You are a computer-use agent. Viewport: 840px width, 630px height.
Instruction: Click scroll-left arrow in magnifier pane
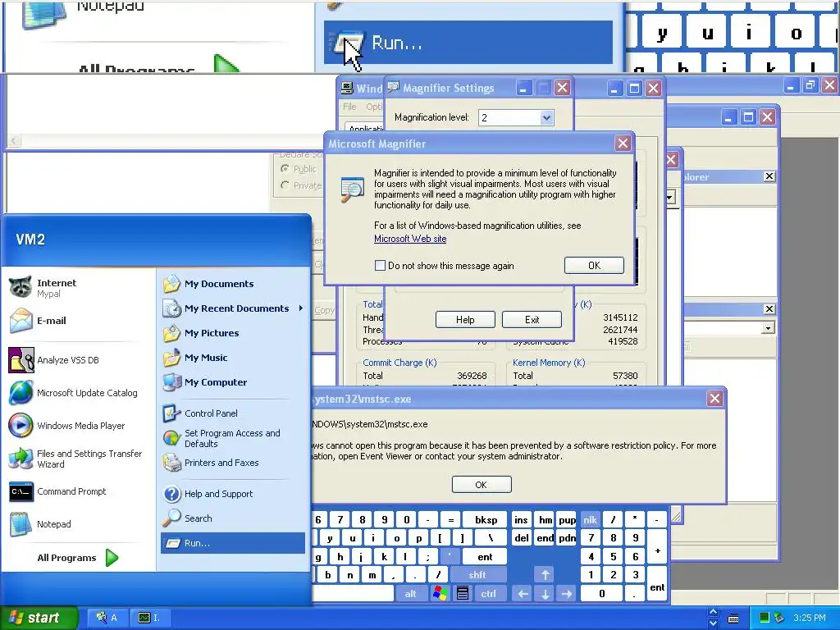tap(15, 141)
